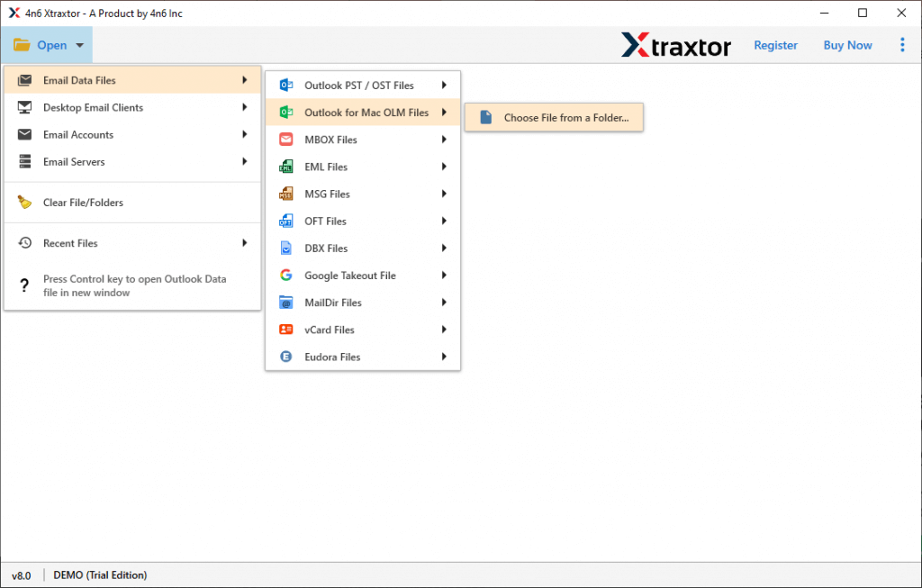922x588 pixels.
Task: Select the OFT Files icon
Action: coord(288,221)
